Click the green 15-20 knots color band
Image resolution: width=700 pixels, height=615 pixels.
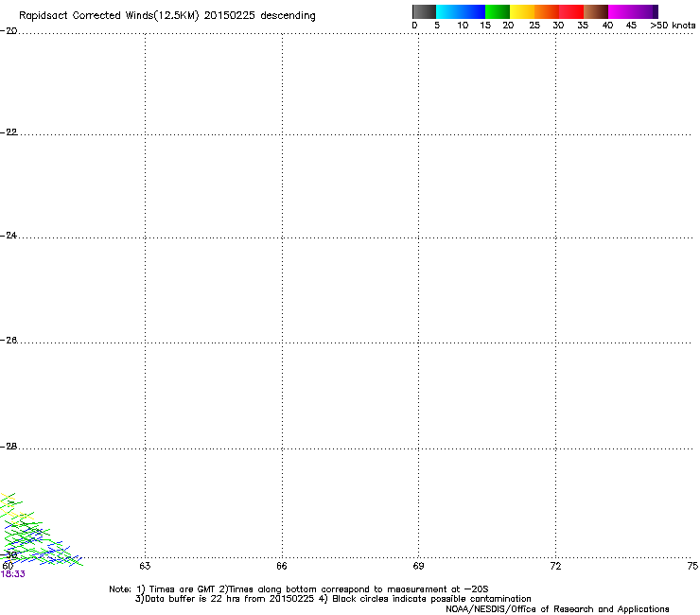(x=498, y=11)
